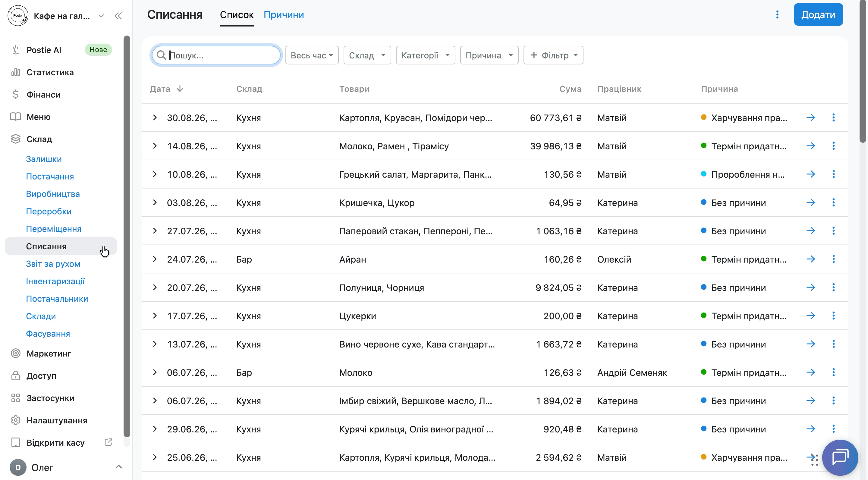
Task: Expand the 10.08.26 Грецький салат row
Action: pyautogui.click(x=155, y=174)
